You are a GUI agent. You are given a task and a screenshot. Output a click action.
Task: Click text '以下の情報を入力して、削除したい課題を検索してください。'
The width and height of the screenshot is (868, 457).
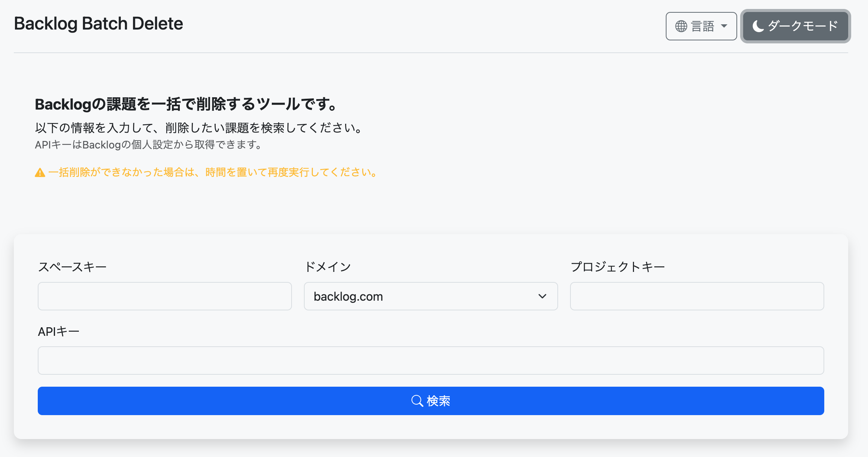[x=198, y=128]
